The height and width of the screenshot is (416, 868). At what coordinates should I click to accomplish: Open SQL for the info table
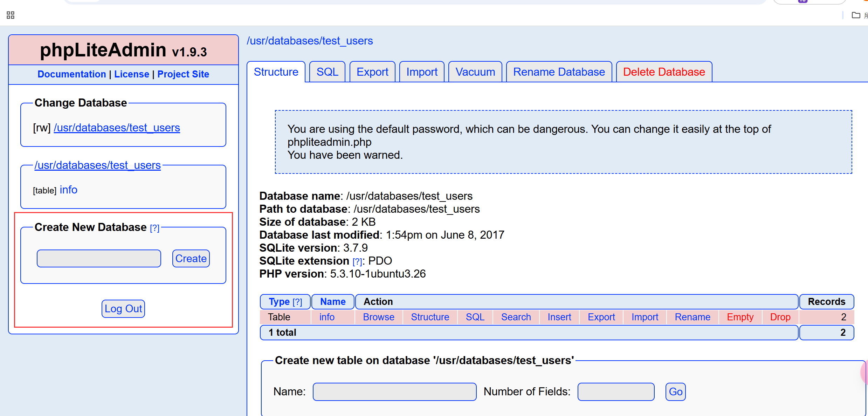(x=475, y=317)
